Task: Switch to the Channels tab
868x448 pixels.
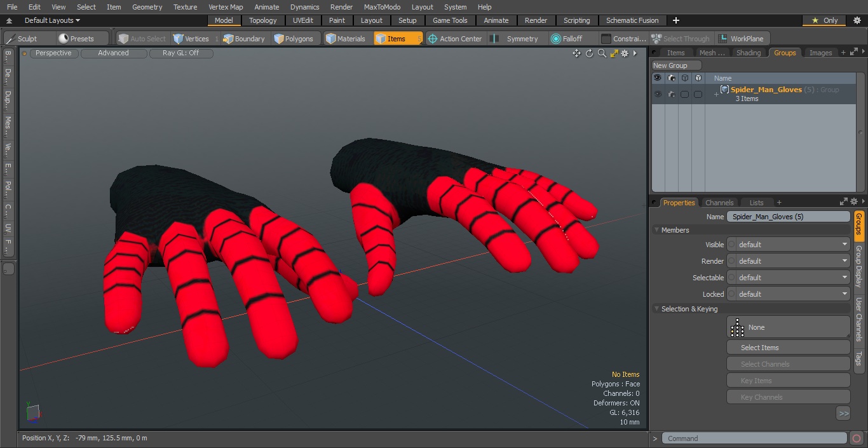Action: pyautogui.click(x=719, y=203)
